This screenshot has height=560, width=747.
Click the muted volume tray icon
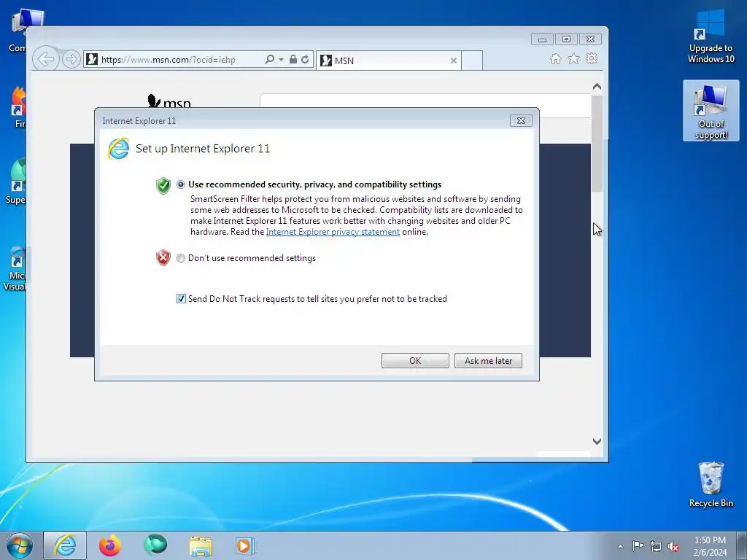[x=673, y=546]
